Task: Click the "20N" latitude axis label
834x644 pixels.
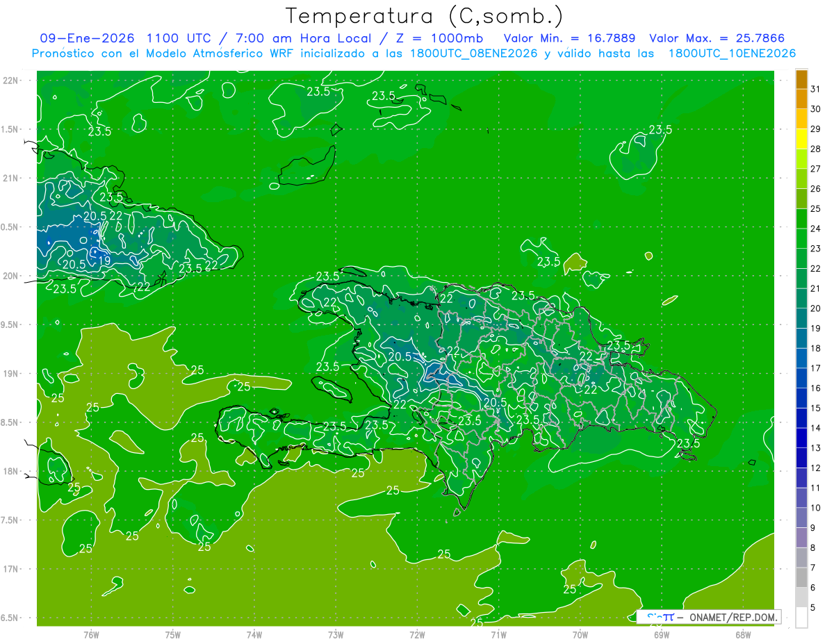Action: click(x=10, y=276)
